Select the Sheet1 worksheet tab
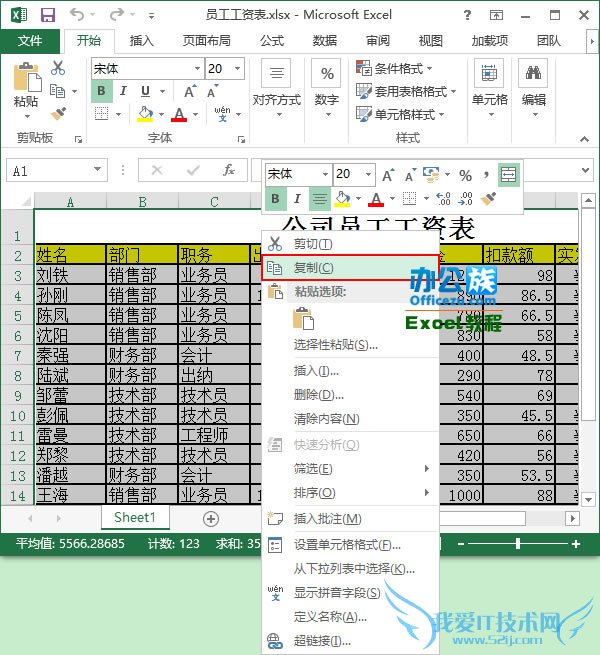 (x=134, y=518)
